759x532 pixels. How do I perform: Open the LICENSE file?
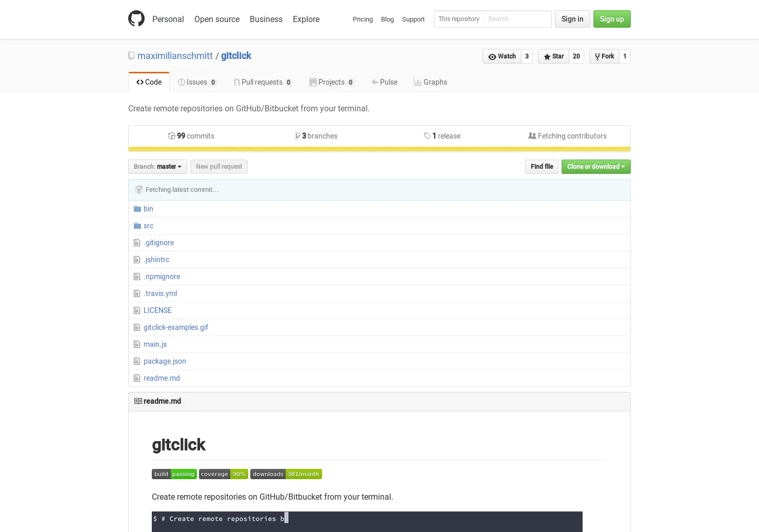point(157,310)
